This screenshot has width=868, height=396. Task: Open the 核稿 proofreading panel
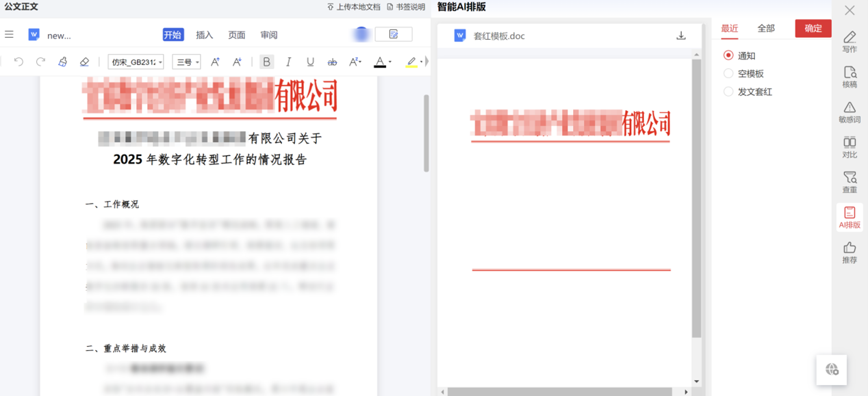850,76
